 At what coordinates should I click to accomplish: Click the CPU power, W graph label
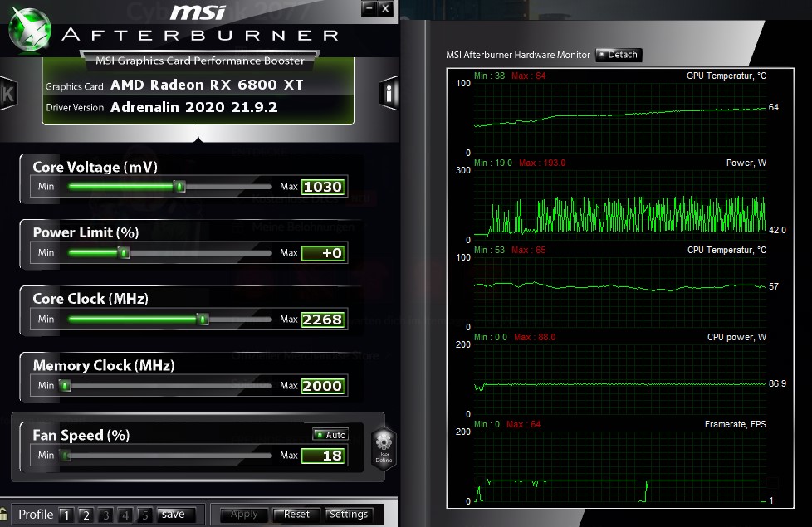click(x=736, y=337)
